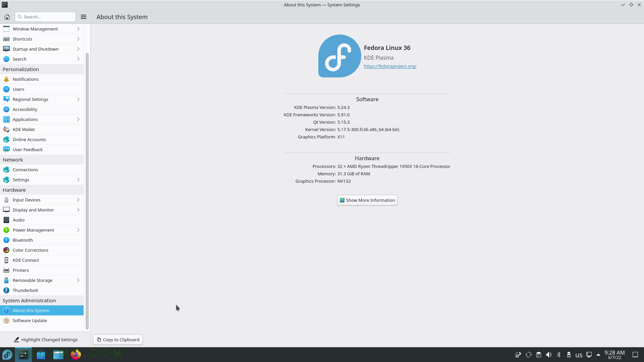
Task: Expand the Shortcuts category
Action: tap(42, 39)
